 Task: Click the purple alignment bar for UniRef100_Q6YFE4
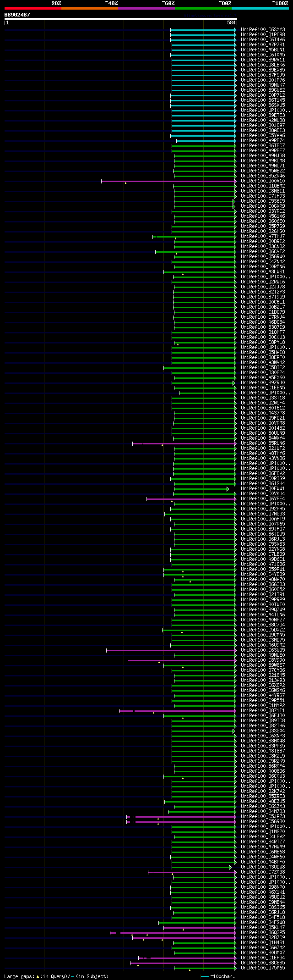coord(191,499)
